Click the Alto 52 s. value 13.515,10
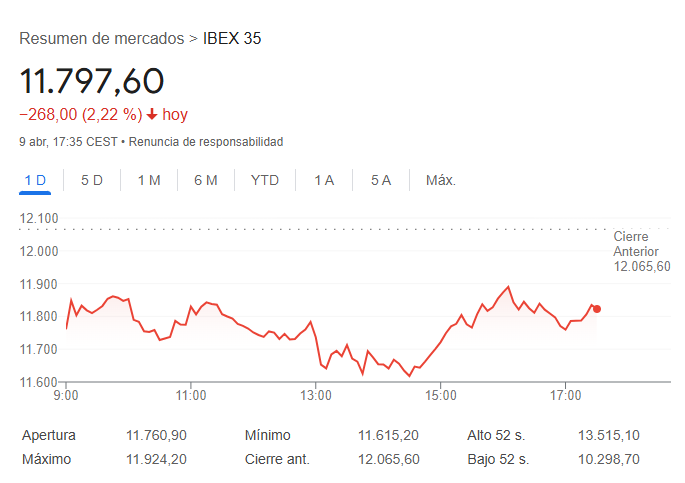This screenshot has width=685, height=483. tap(609, 436)
